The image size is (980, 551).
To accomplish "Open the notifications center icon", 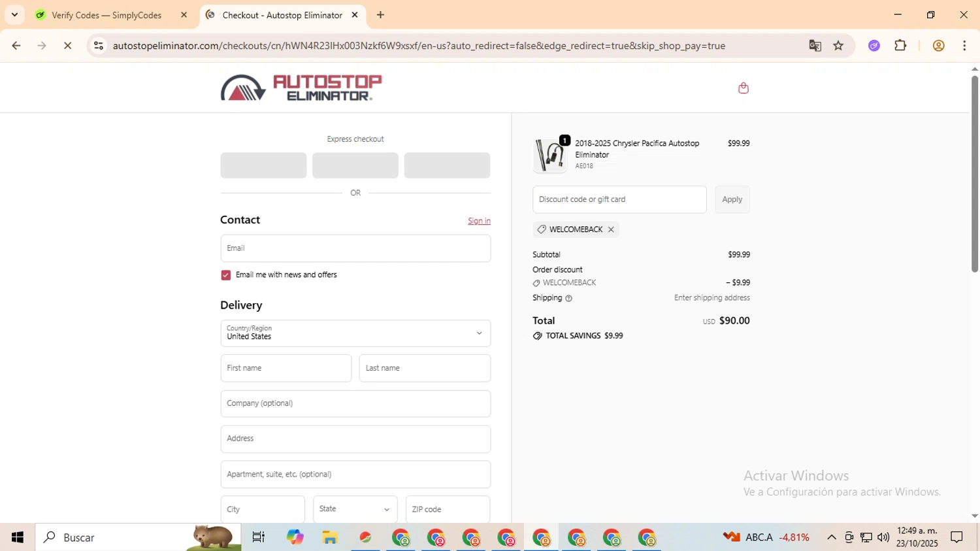I will click(957, 537).
